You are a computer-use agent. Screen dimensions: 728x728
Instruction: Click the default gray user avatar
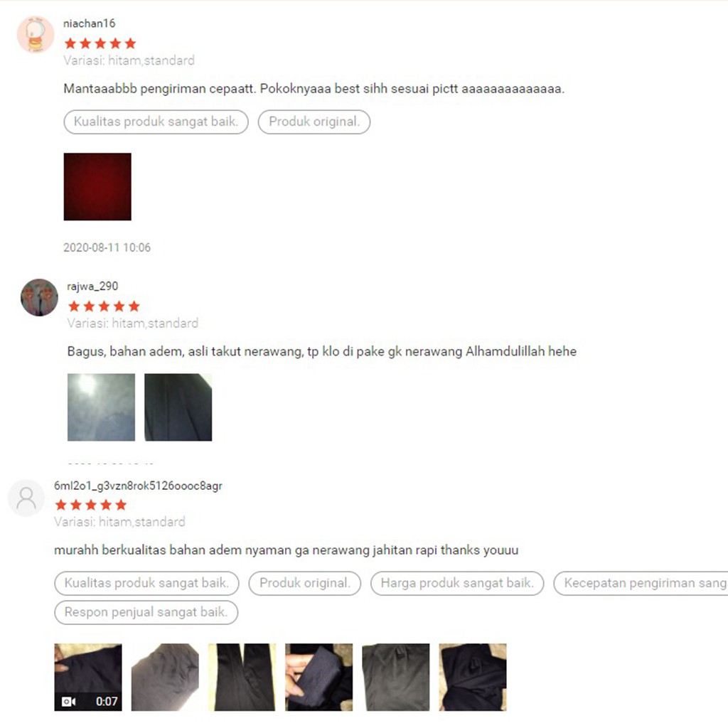(26, 498)
